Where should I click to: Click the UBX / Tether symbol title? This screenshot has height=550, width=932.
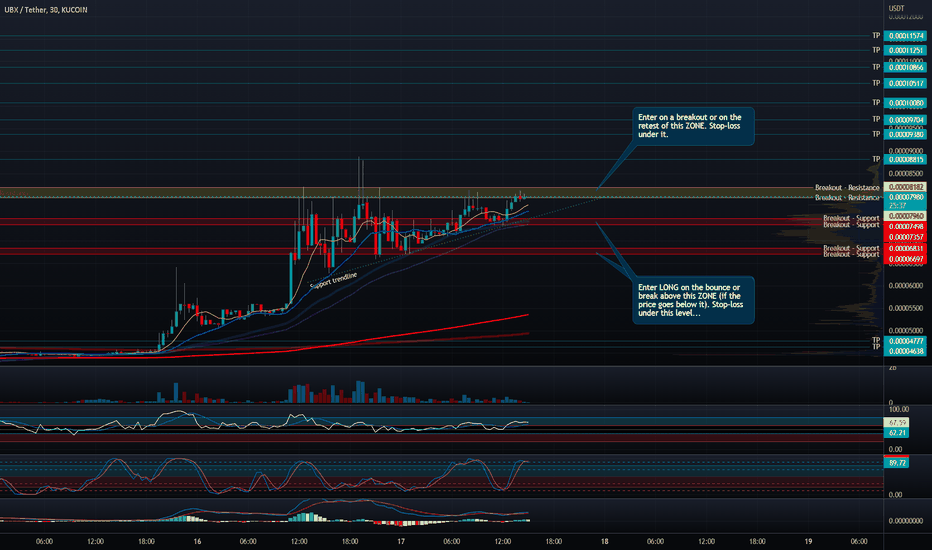coord(46,10)
